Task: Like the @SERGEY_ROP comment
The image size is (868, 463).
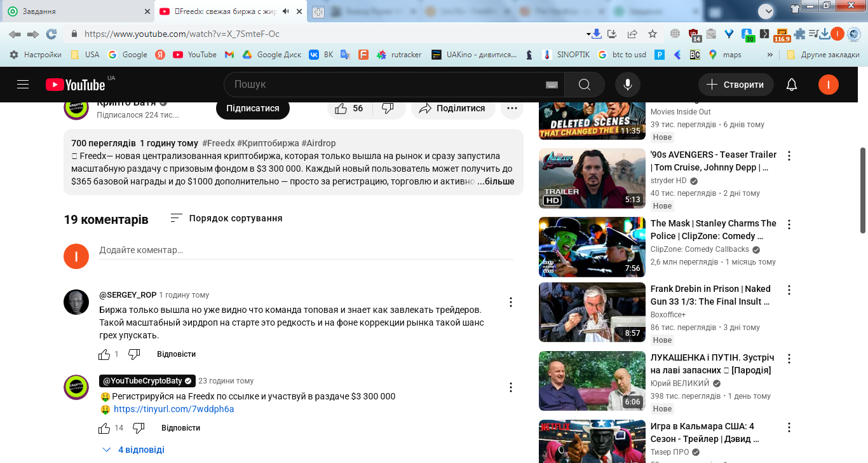Action: [104, 354]
